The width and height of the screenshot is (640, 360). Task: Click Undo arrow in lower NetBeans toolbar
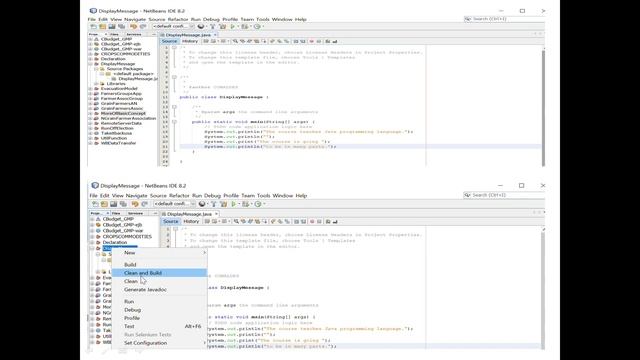(x=135, y=204)
